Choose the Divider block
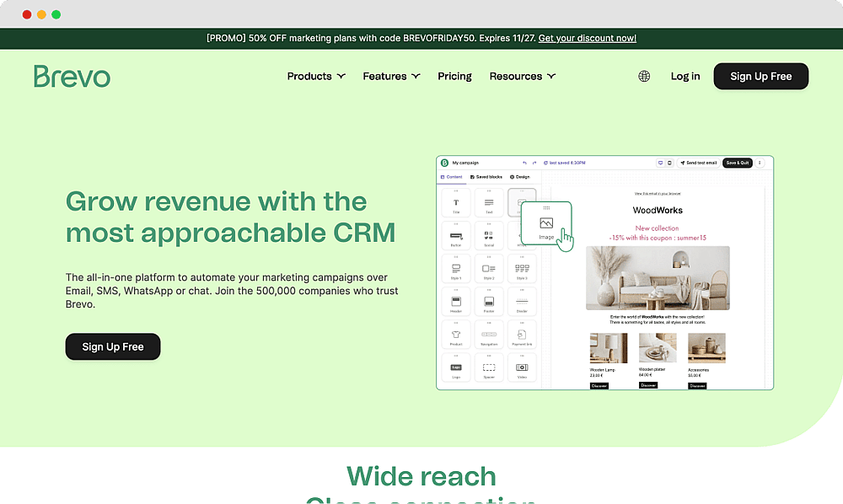 click(522, 302)
